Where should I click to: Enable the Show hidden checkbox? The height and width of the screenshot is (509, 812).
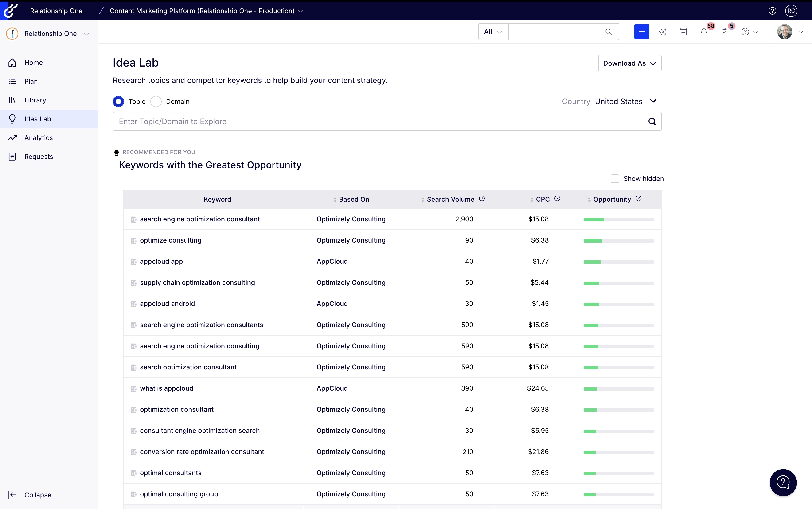[614, 179]
